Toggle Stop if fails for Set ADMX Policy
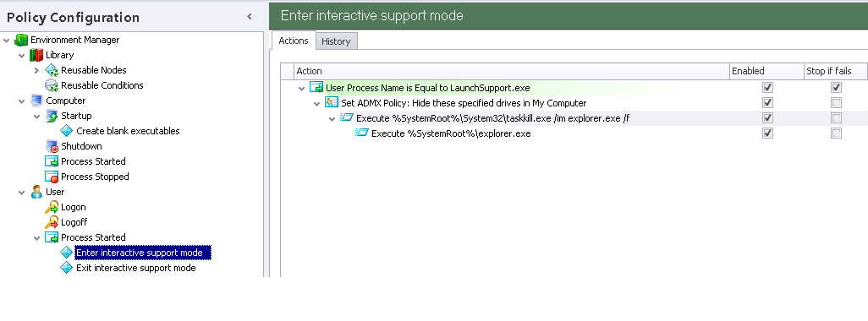This screenshot has width=868, height=321. tap(836, 103)
